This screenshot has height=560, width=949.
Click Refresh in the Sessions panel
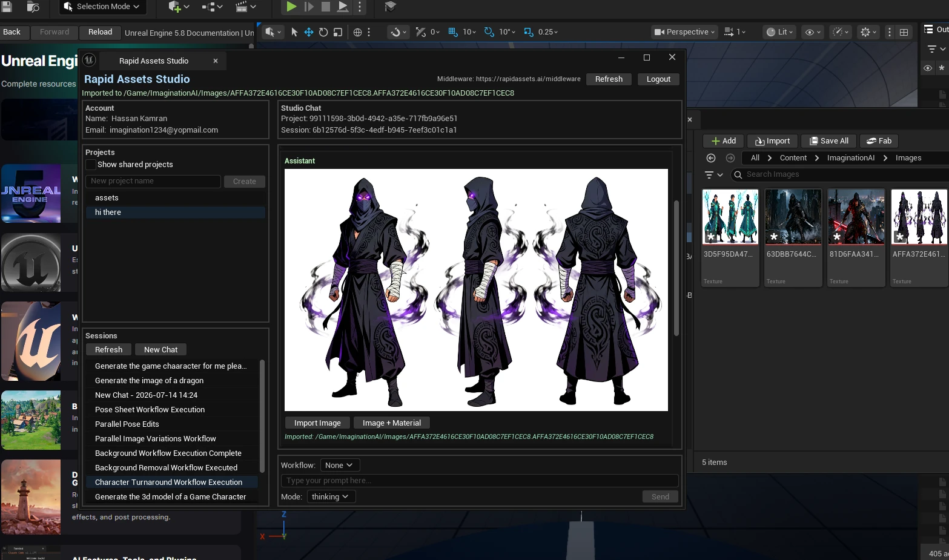click(108, 350)
